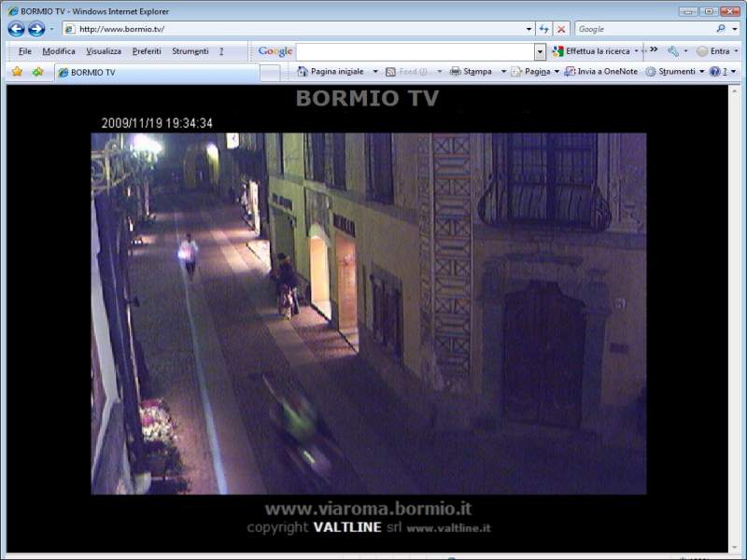Expand more Google toolbar buttons chevron
The width and height of the screenshot is (747, 560).
(x=654, y=49)
